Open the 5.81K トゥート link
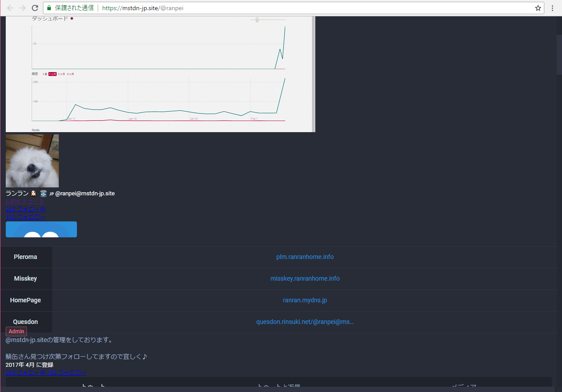The height and width of the screenshot is (392, 562). (x=25, y=202)
